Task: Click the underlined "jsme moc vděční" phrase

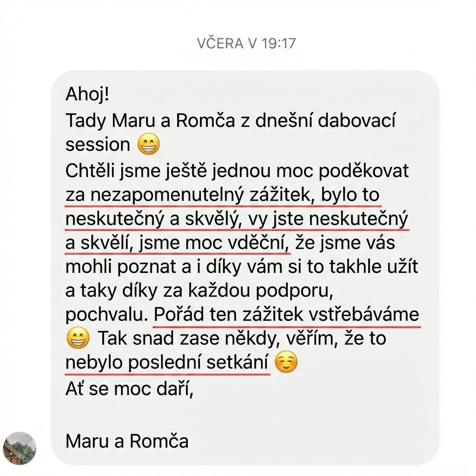Action: pos(212,243)
